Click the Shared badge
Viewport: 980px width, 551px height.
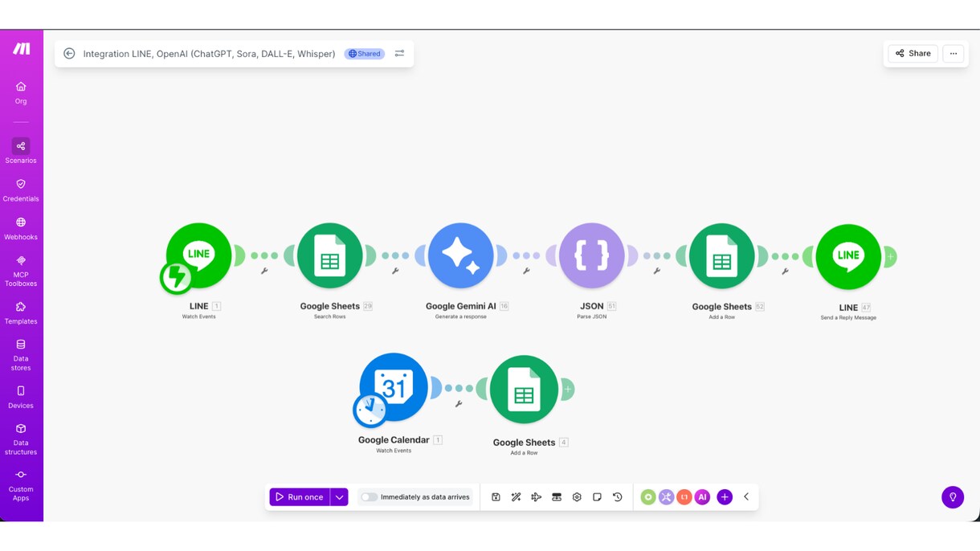[x=365, y=54]
